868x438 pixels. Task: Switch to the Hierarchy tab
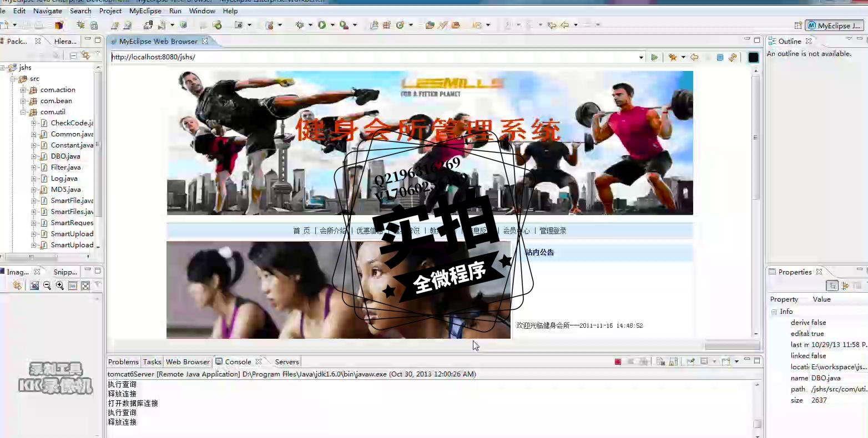coord(65,41)
